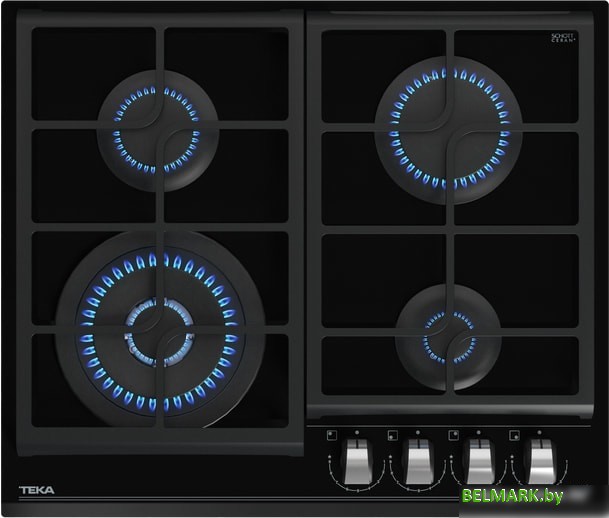Click the flame scale arc under third knob
The width and height of the screenshot is (609, 518).
point(480,486)
